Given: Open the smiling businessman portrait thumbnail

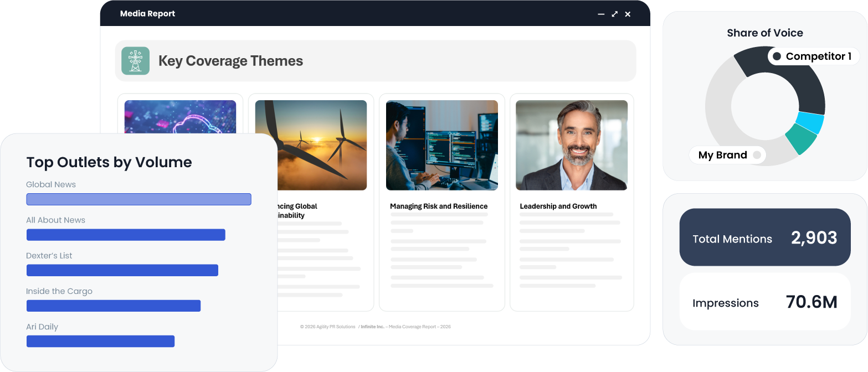Looking at the screenshot, I should click(572, 145).
